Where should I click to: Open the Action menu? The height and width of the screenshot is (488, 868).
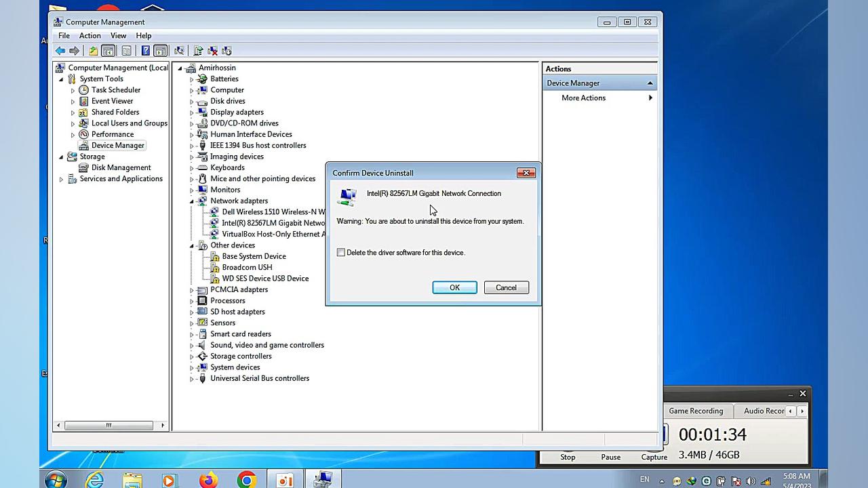coord(90,36)
